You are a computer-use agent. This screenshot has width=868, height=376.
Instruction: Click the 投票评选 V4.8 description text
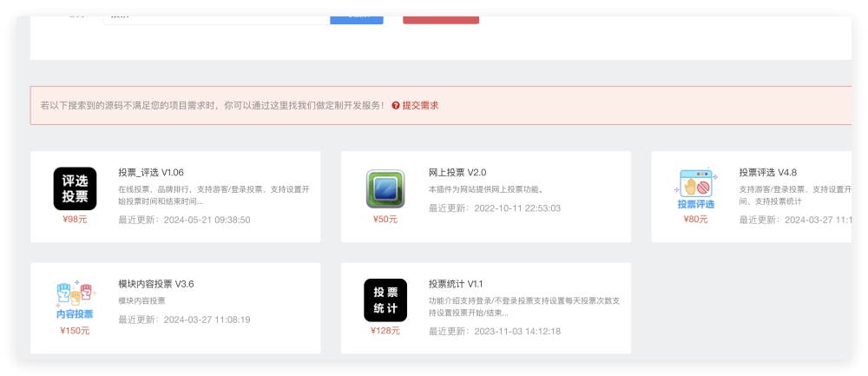click(x=795, y=195)
